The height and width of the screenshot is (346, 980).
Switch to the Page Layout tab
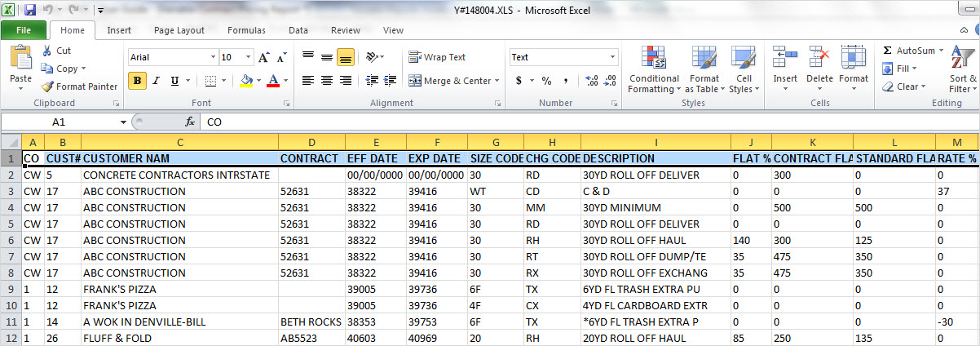click(x=179, y=30)
